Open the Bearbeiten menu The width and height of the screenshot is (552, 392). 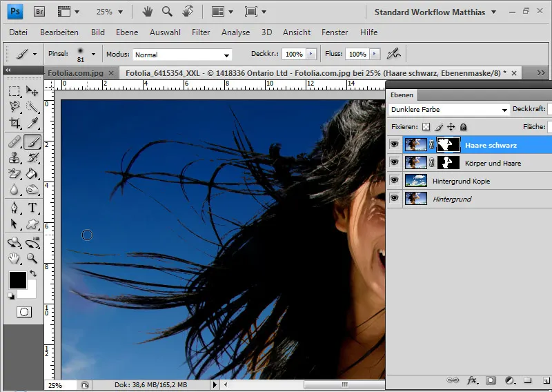click(x=59, y=32)
